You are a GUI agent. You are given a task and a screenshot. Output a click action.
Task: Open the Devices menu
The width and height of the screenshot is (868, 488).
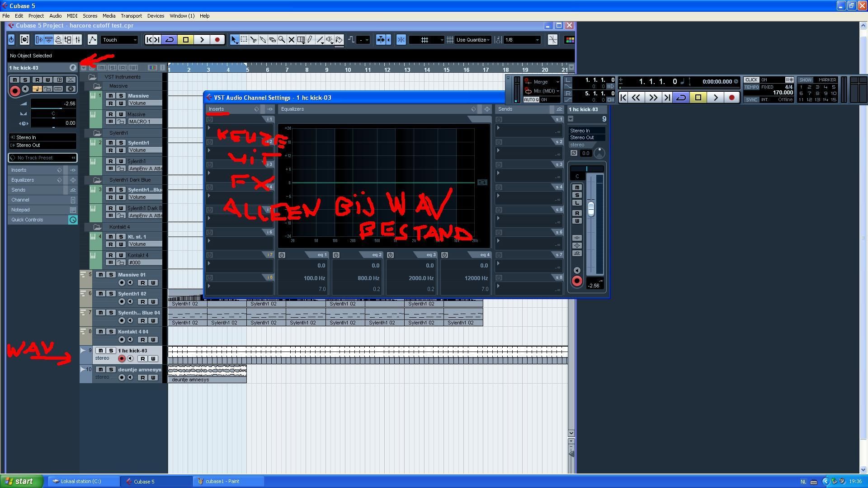[156, 16]
